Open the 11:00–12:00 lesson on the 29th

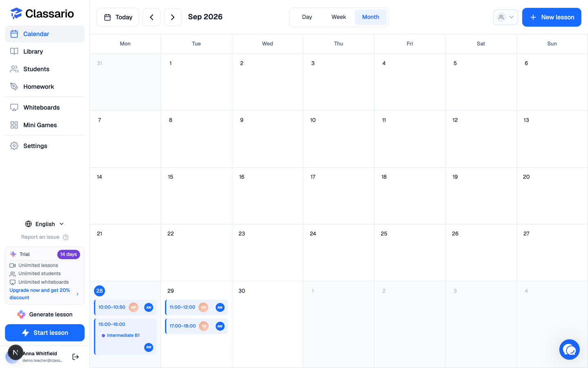coord(196,307)
